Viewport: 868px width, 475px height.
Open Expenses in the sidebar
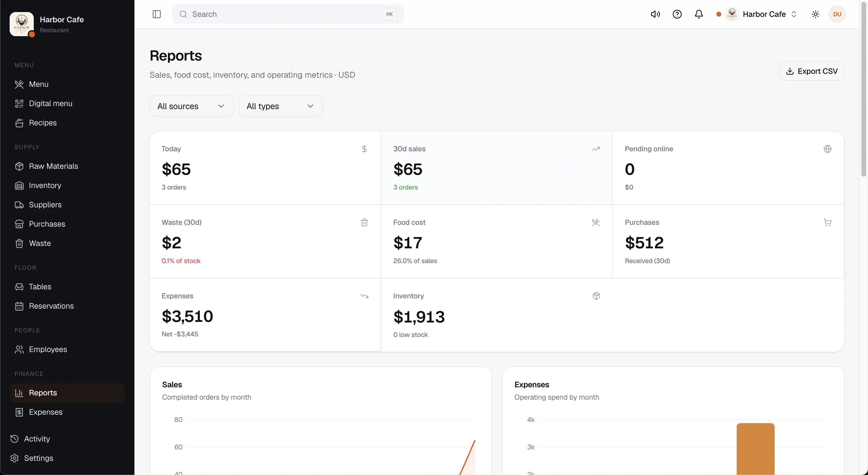click(x=67, y=412)
